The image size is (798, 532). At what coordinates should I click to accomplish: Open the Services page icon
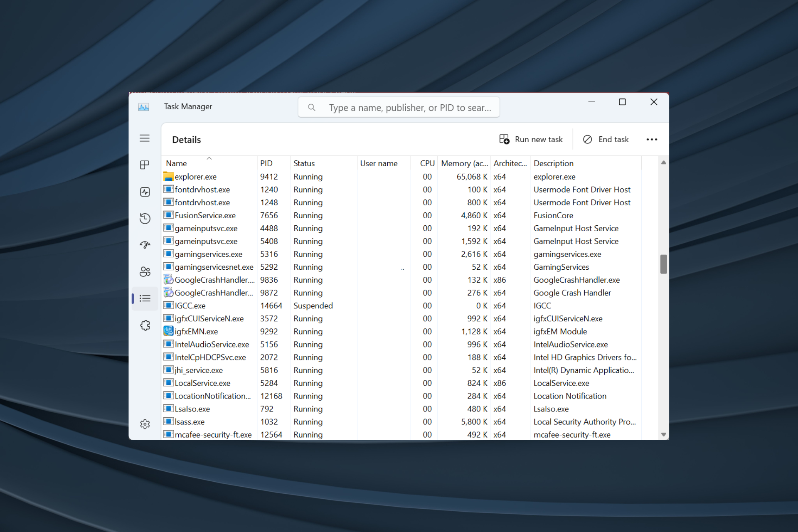point(145,325)
